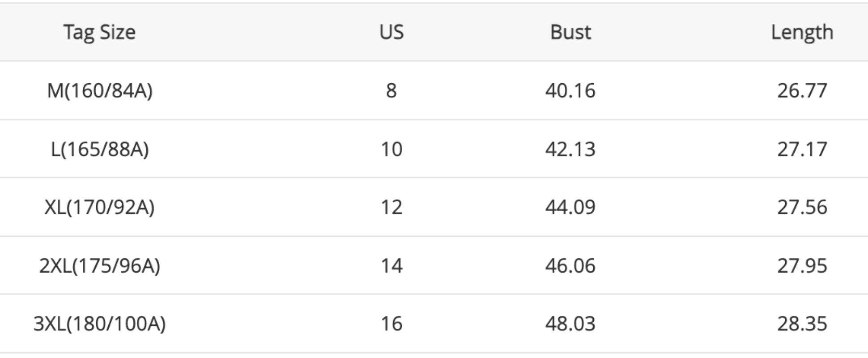Select the 2XL(175/96A) tag size cell

99,266
